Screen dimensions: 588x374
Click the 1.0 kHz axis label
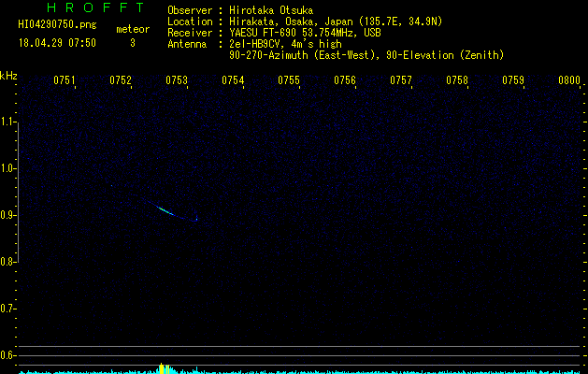pyautogui.click(x=7, y=168)
